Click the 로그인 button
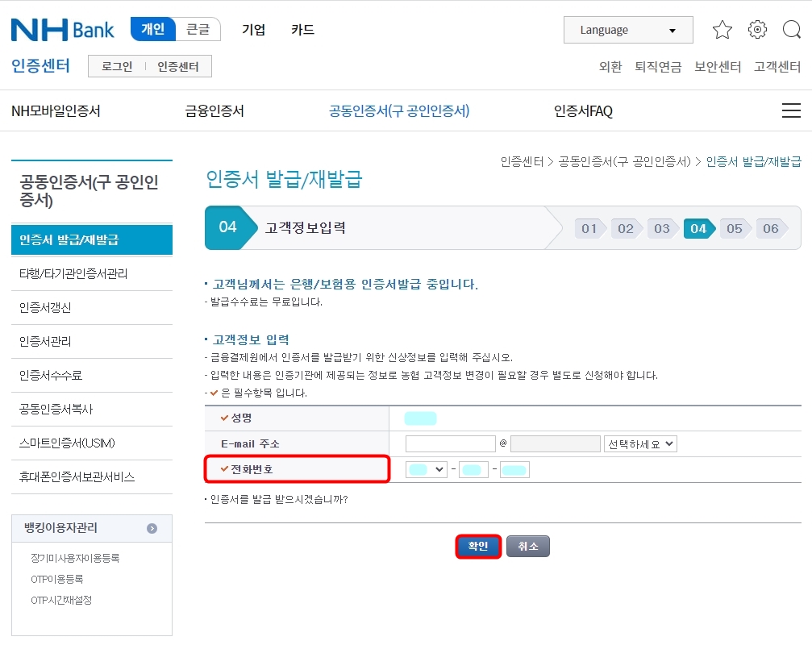The width and height of the screenshot is (812, 645). pyautogui.click(x=115, y=66)
